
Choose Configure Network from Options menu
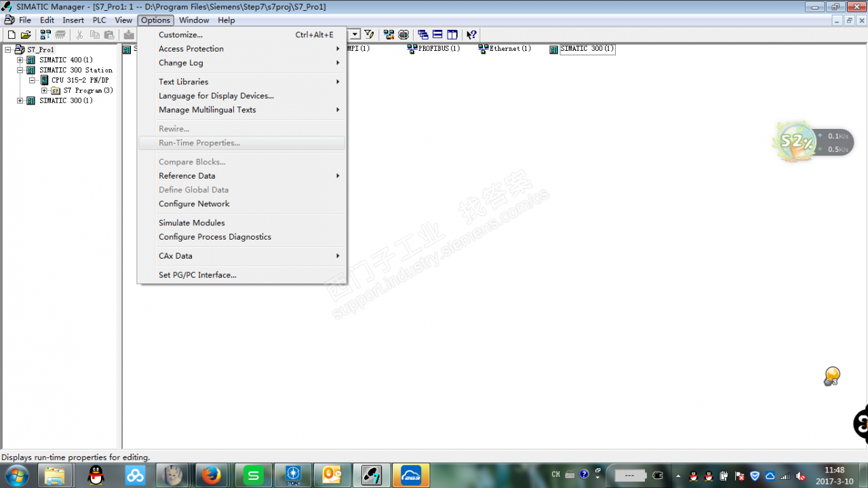241,204
